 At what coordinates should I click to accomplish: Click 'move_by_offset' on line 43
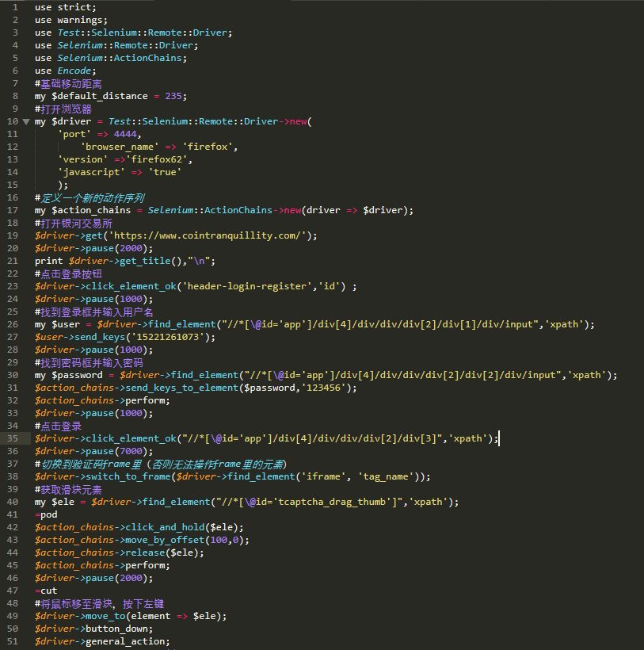(165, 540)
